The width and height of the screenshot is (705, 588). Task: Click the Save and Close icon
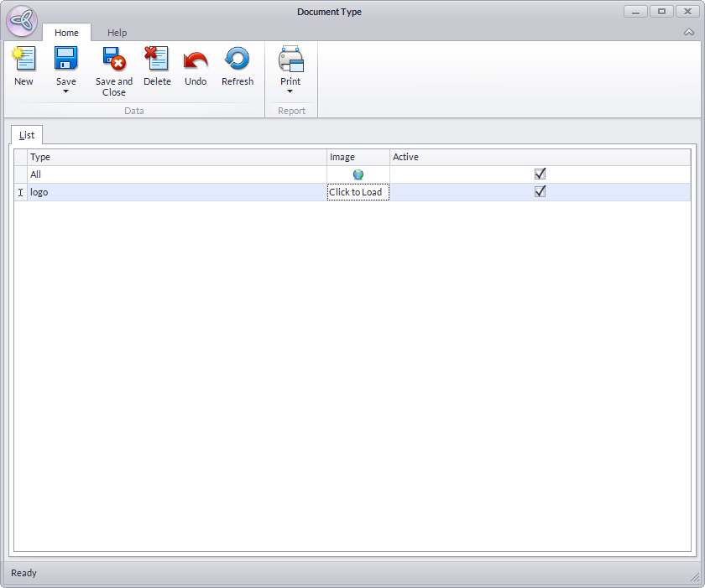pyautogui.click(x=113, y=60)
